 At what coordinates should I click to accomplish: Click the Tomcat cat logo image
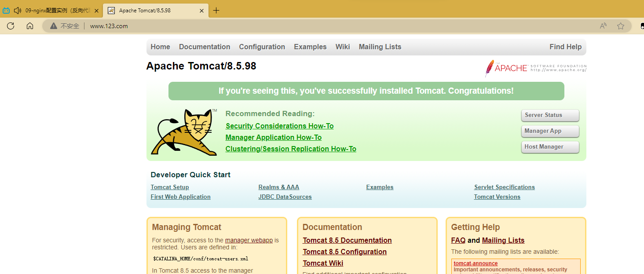(x=184, y=132)
